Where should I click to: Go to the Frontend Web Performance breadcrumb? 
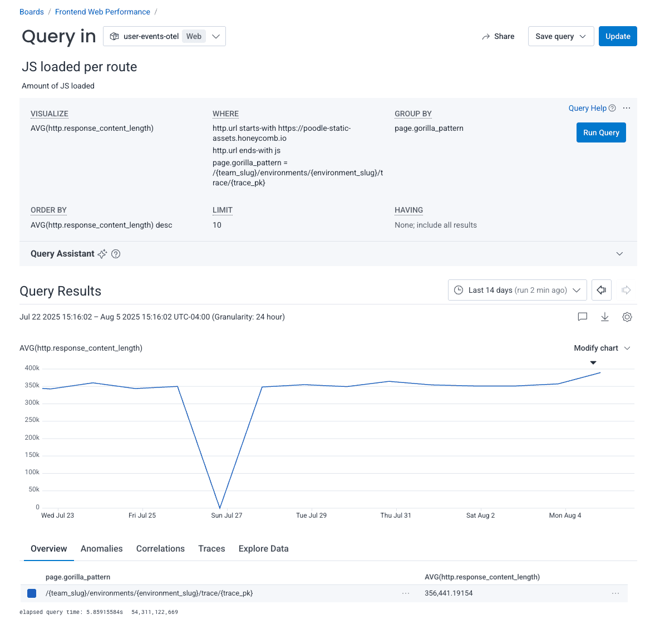click(102, 12)
